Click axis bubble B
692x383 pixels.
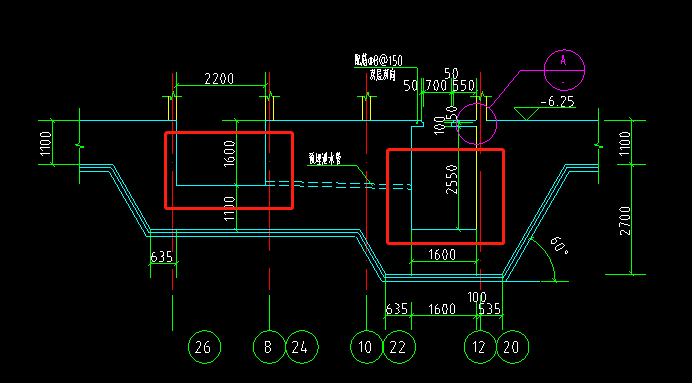pyautogui.click(x=269, y=347)
